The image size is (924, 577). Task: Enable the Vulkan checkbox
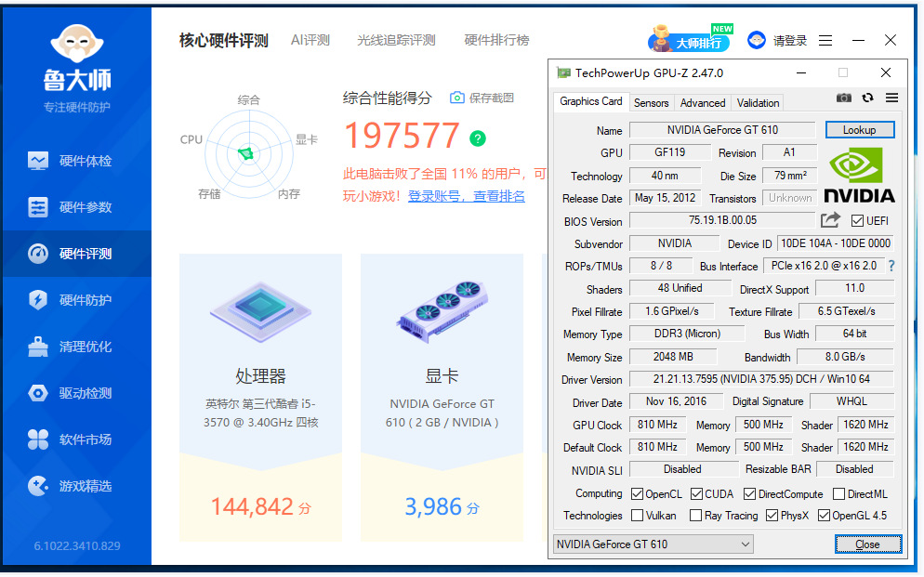638,516
